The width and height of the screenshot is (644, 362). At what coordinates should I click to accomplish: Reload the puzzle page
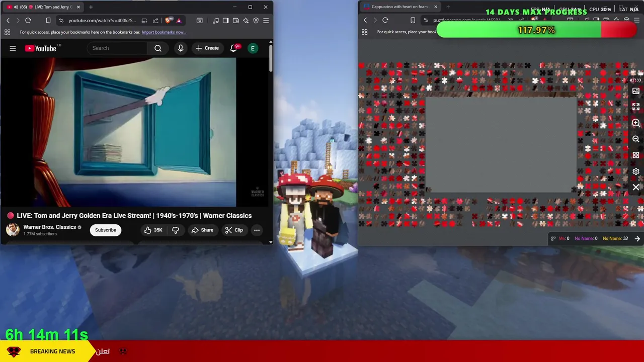pyautogui.click(x=385, y=20)
